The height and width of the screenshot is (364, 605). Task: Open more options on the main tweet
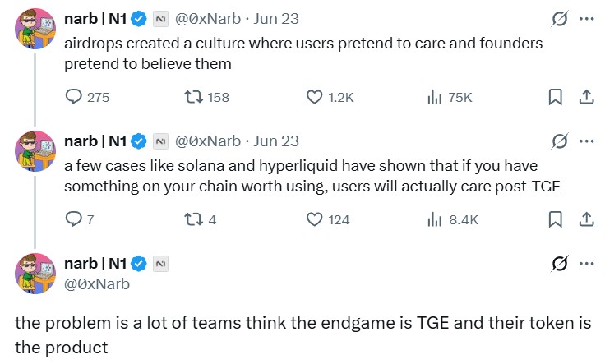(586, 264)
